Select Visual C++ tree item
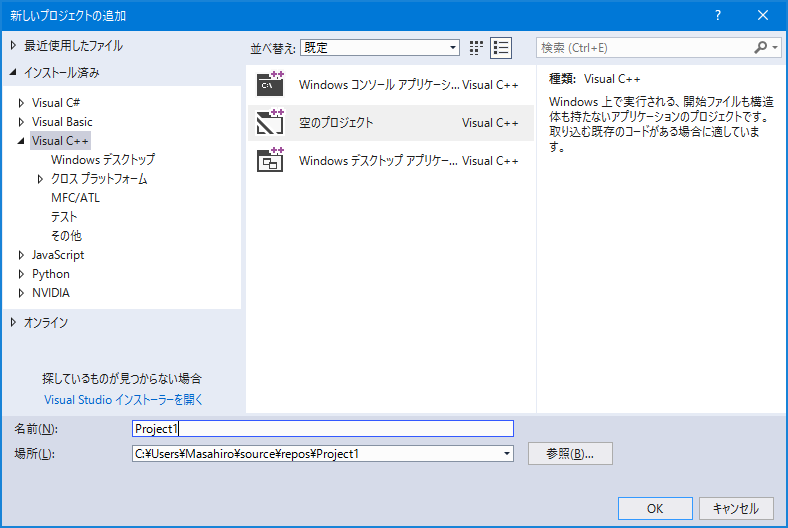The image size is (788, 528). coord(60,141)
